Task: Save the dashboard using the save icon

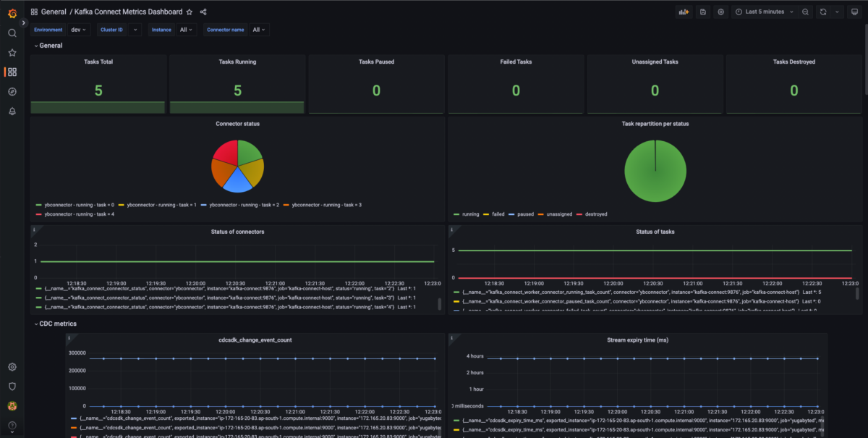Action: pos(702,12)
